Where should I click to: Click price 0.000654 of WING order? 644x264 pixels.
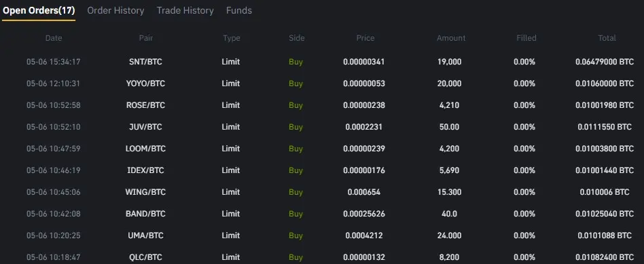[x=364, y=192]
